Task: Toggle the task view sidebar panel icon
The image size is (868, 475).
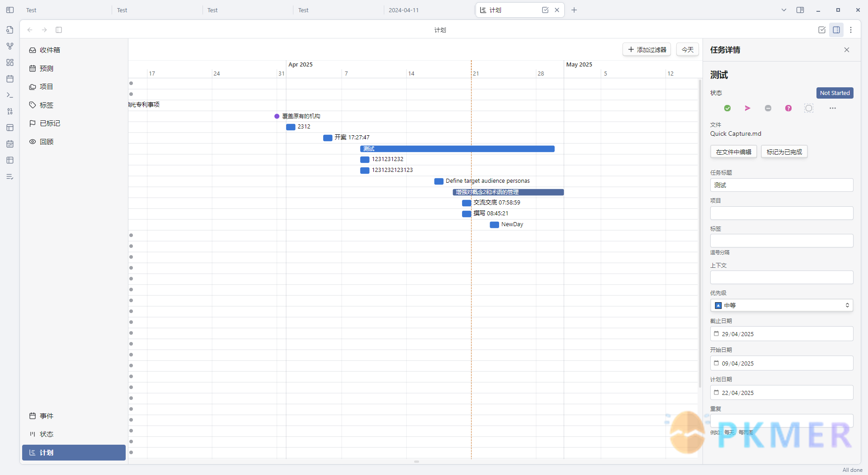Action: [x=59, y=30]
